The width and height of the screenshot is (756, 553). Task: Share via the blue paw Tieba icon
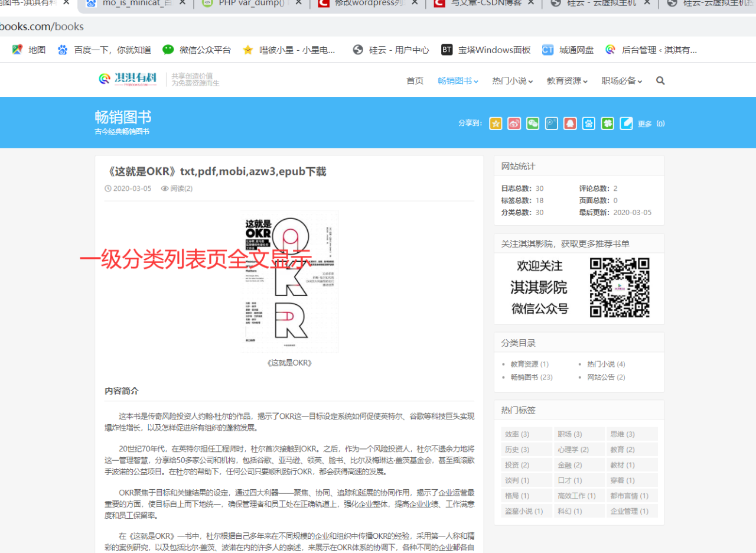(589, 123)
